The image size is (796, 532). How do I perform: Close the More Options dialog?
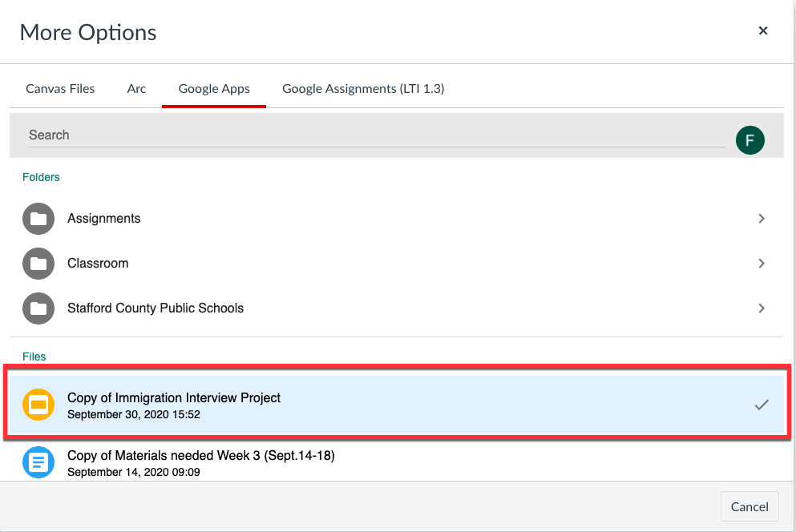pos(762,31)
